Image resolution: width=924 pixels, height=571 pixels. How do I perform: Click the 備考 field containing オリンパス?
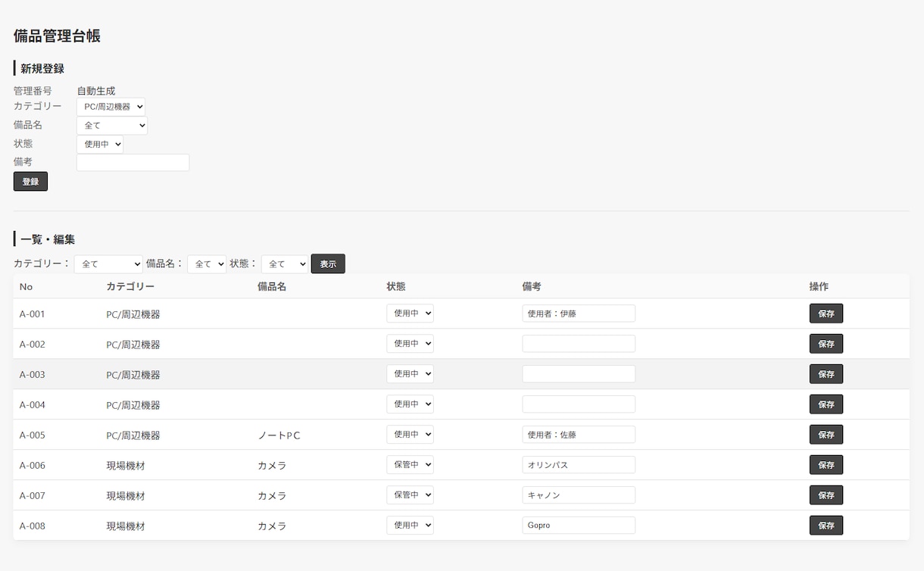coord(579,465)
